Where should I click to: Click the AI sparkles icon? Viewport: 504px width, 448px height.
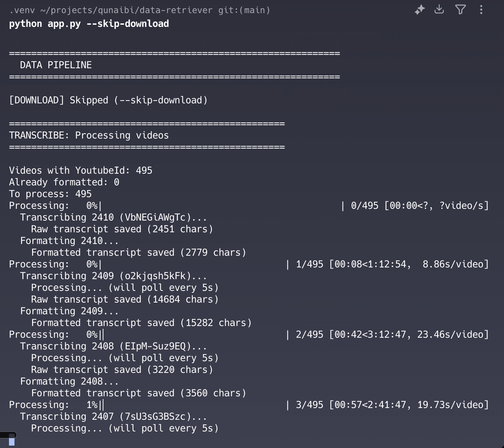click(420, 10)
